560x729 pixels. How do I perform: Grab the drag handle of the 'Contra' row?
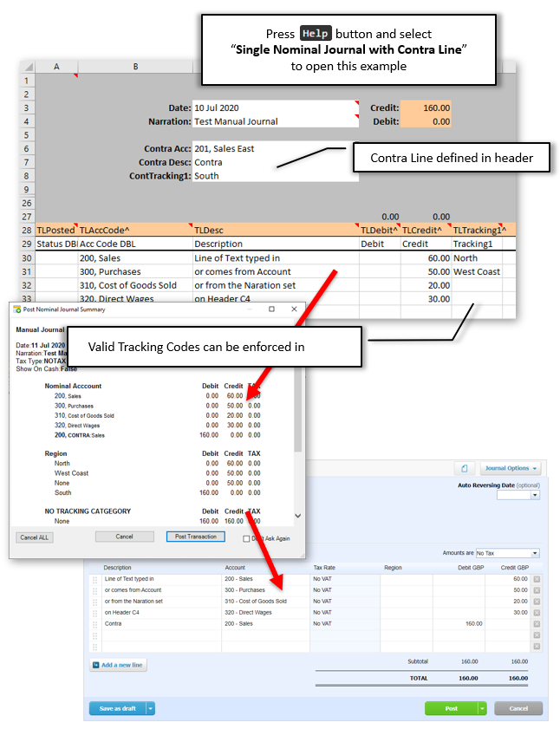coord(94,624)
